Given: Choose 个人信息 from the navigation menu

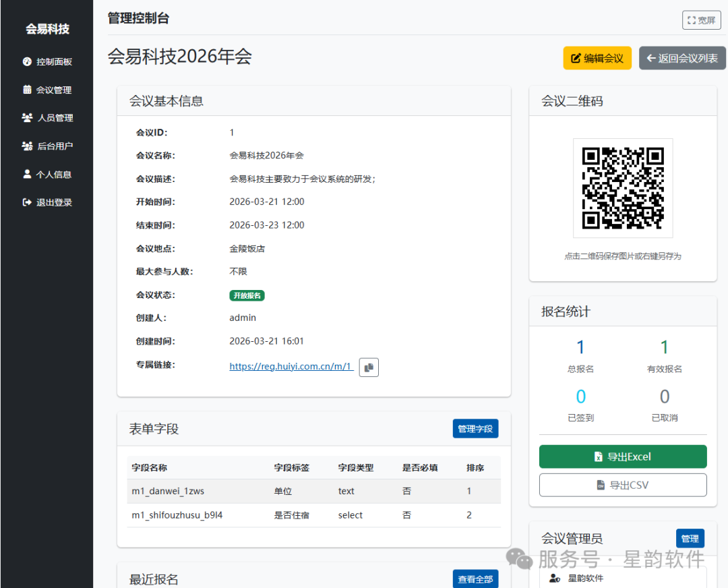Looking at the screenshot, I should [x=54, y=174].
